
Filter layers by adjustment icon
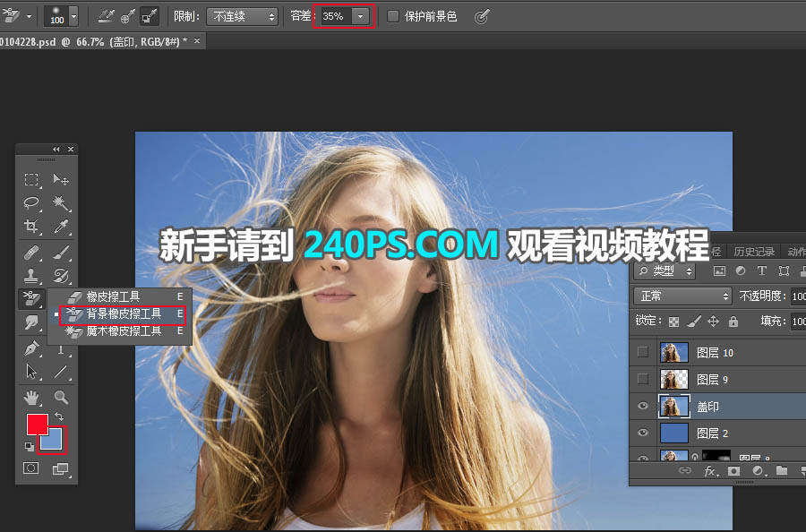[x=741, y=270]
